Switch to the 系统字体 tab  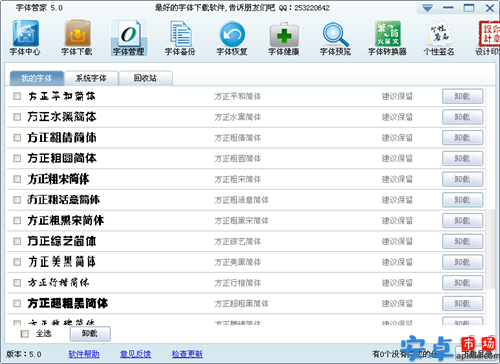click(x=91, y=78)
